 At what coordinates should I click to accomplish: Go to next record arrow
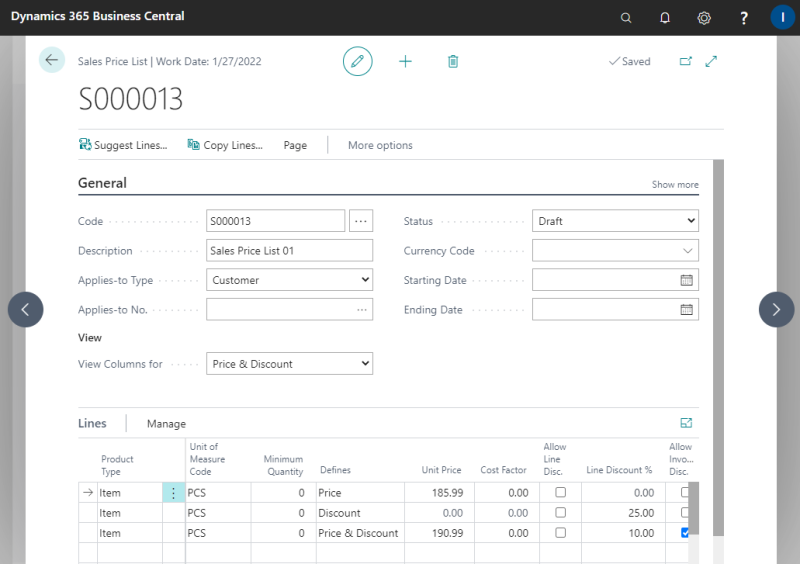pos(776,309)
